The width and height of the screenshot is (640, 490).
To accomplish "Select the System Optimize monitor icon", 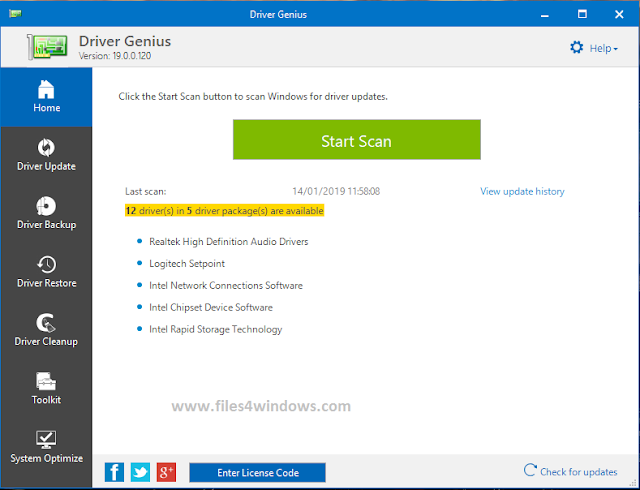I will [x=46, y=440].
